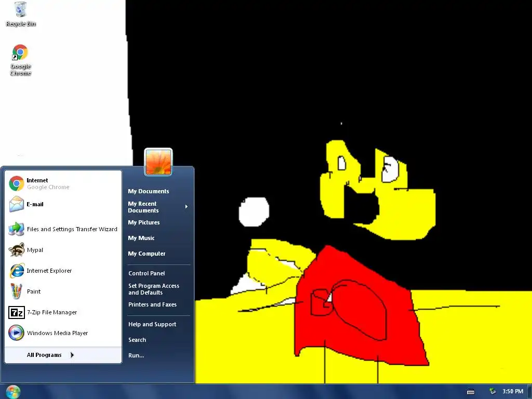The width and height of the screenshot is (532, 399).
Task: Click "Windows Media Player" label text
Action: click(57, 333)
